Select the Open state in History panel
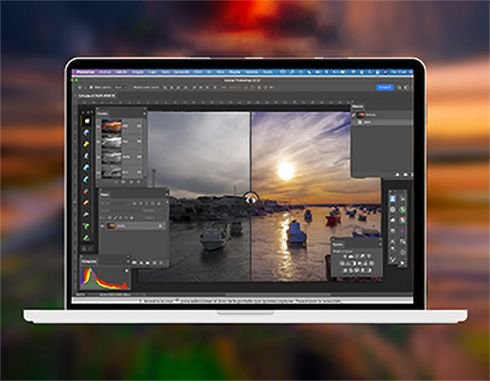Screen dimensions: 490x381 click(367, 122)
